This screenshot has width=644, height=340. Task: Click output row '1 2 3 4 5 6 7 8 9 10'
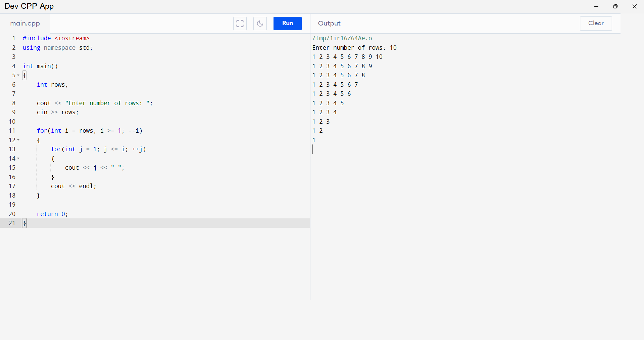348,57
